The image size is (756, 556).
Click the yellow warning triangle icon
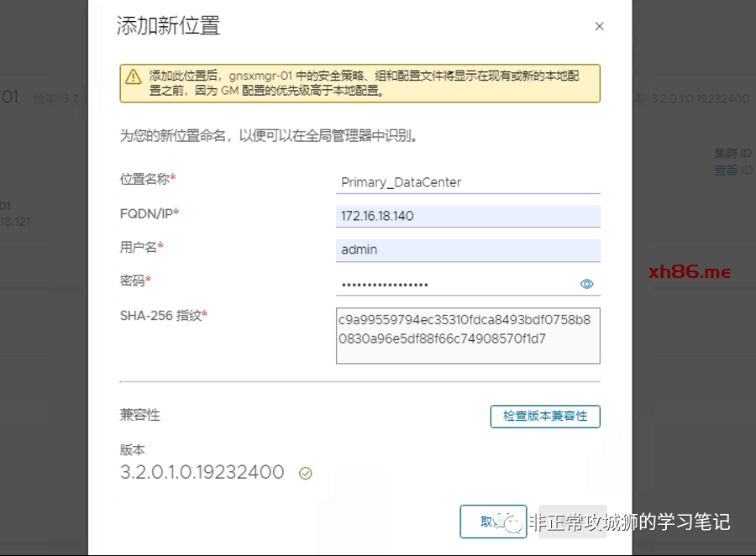(133, 76)
